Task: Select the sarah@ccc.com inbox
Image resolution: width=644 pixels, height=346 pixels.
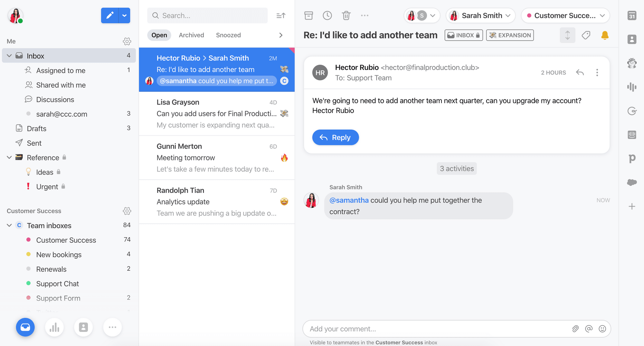Action: point(69,114)
